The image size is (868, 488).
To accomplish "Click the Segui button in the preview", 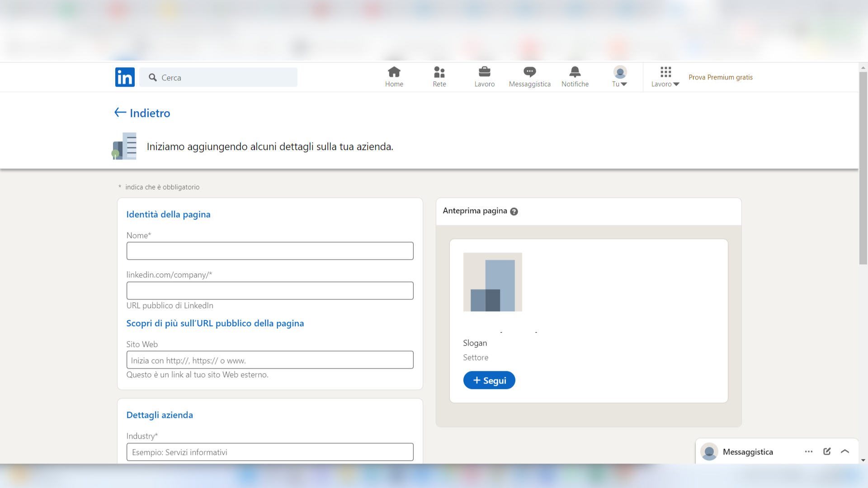I will [x=489, y=380].
